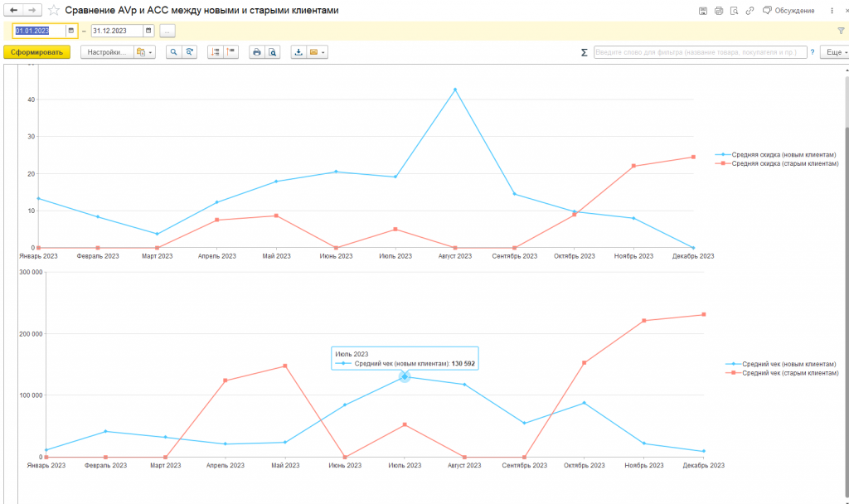
Task: Click the filter word input field
Action: (x=700, y=52)
